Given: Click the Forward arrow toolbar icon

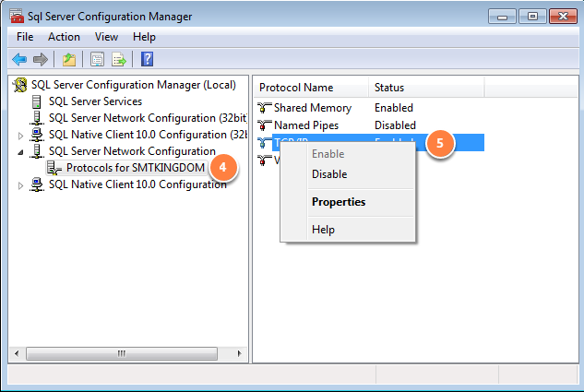Looking at the screenshot, I should pos(41,59).
